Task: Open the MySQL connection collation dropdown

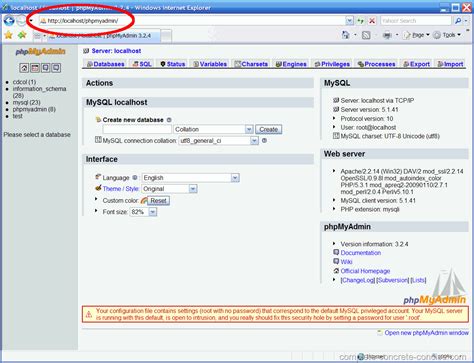Action: point(254,141)
